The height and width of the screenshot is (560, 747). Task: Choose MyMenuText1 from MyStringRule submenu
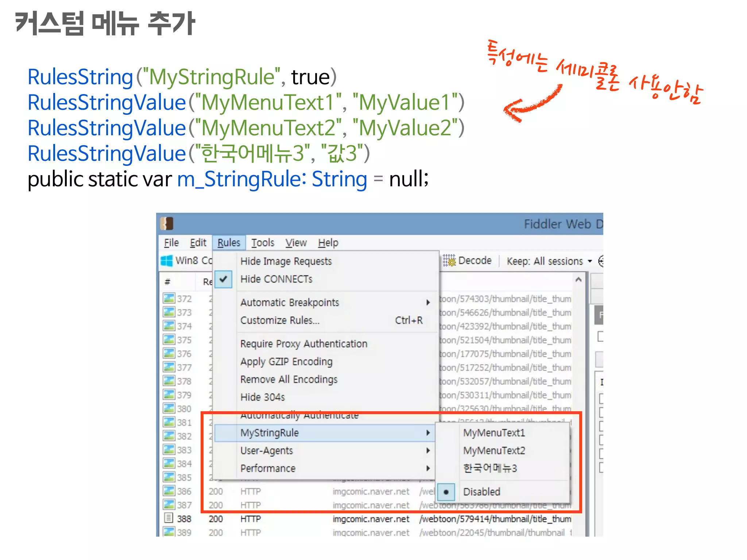click(494, 433)
